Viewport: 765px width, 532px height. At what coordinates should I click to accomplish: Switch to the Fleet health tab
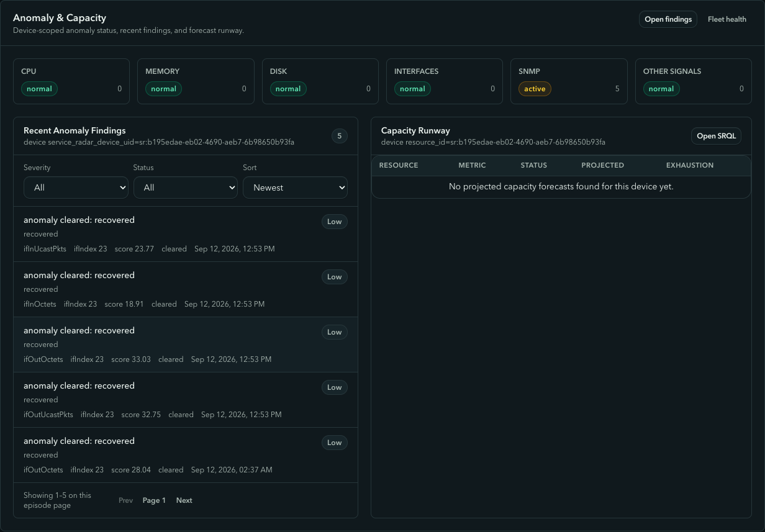(x=727, y=19)
